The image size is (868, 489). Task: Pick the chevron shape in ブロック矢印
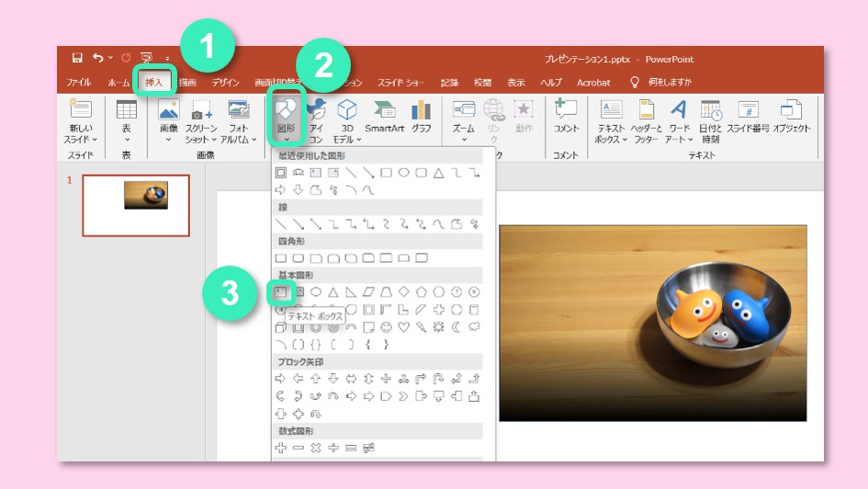coord(403,396)
